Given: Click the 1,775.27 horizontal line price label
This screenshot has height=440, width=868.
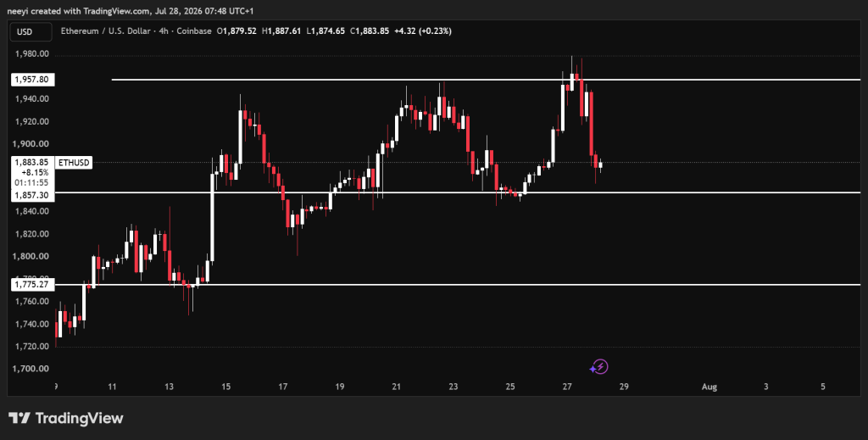Looking at the screenshot, I should click(x=33, y=285).
